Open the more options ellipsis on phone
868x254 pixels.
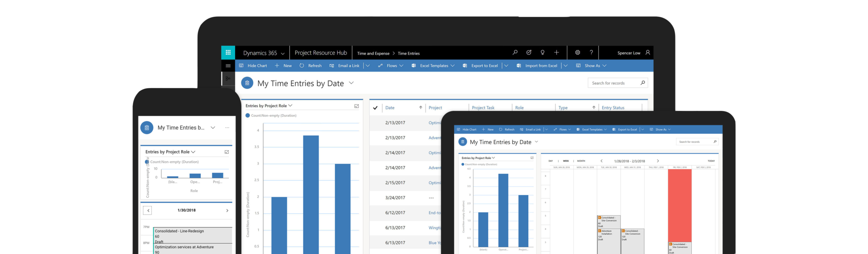[227, 128]
